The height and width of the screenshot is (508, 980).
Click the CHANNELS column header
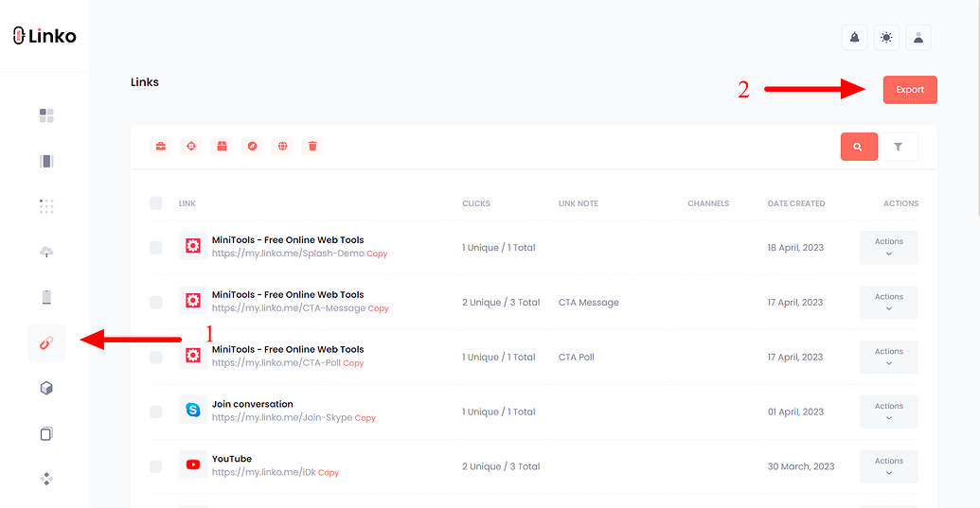click(708, 203)
